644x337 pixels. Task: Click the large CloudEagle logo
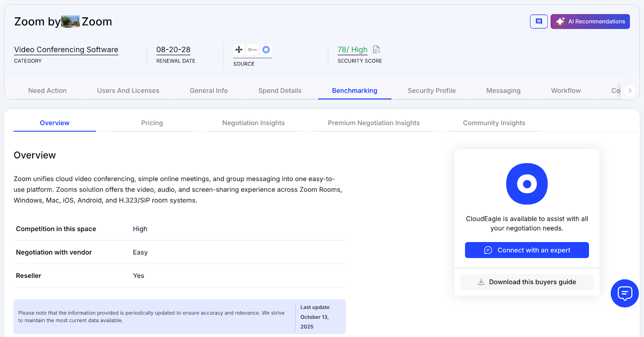tap(527, 184)
